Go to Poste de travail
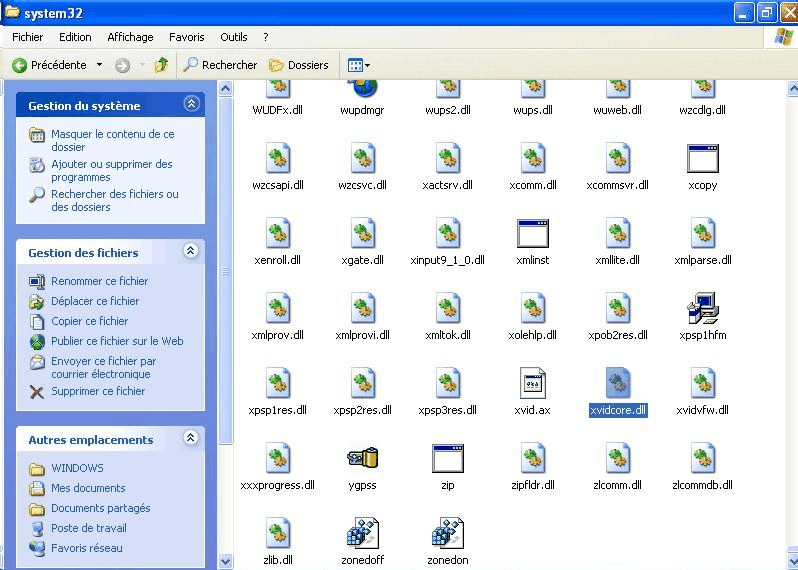Viewport: 798px width, 570px height. (x=89, y=528)
